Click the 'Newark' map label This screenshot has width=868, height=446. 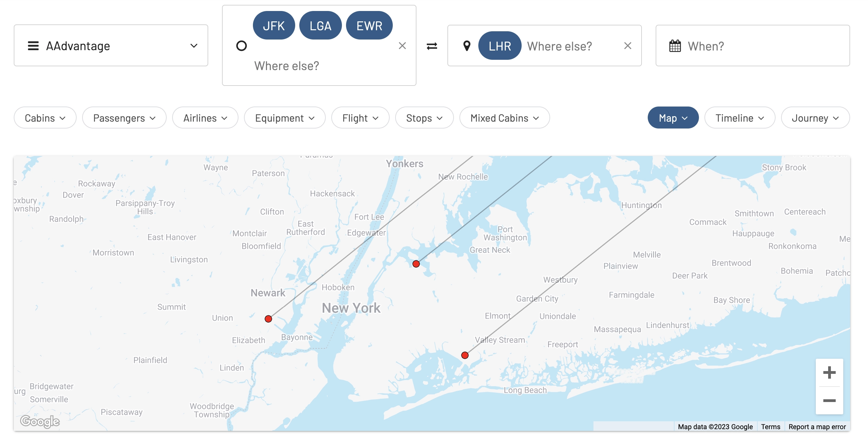coord(268,293)
